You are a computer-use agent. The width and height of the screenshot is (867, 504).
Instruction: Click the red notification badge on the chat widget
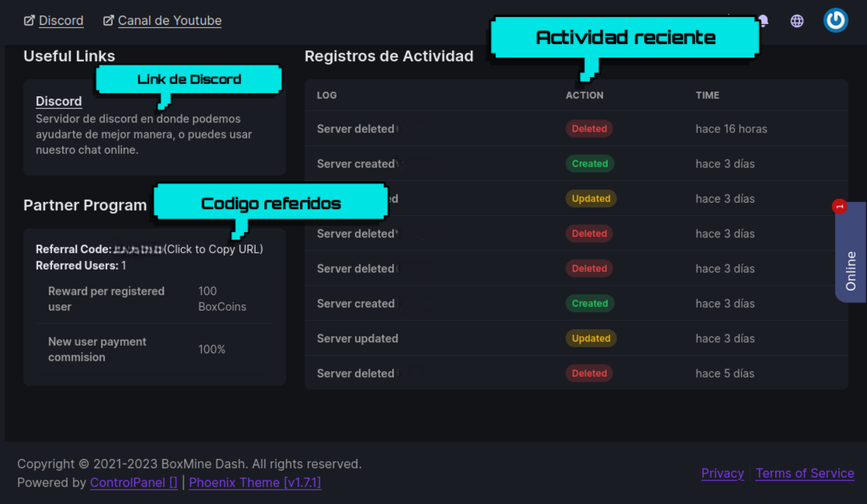pos(839,206)
